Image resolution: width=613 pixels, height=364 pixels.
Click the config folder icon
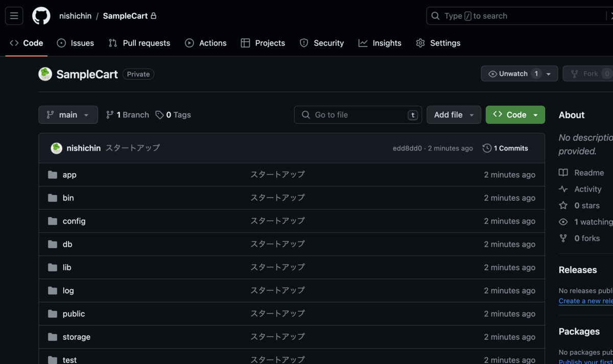53,221
